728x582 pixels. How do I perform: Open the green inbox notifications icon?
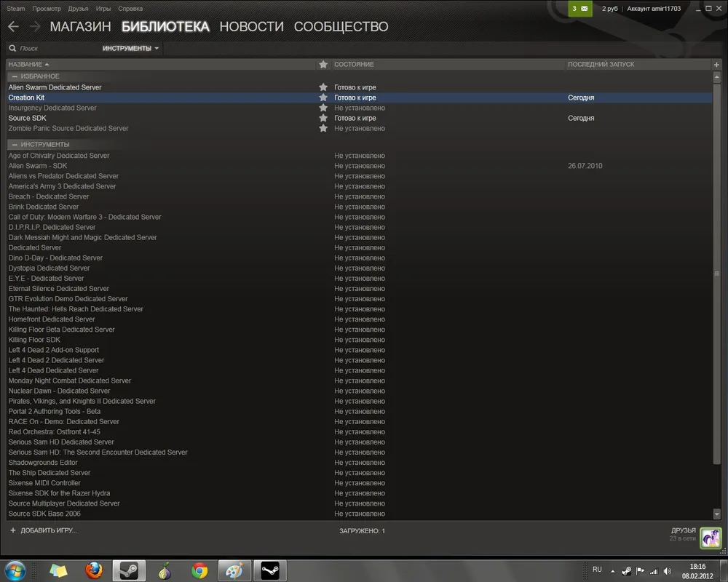579,9
